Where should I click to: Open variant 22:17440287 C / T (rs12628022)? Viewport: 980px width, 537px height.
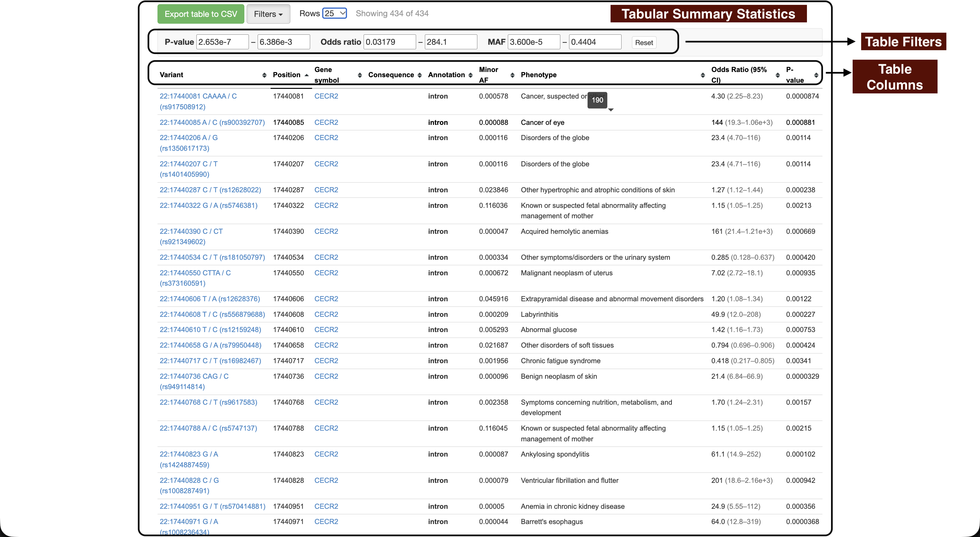[210, 190]
